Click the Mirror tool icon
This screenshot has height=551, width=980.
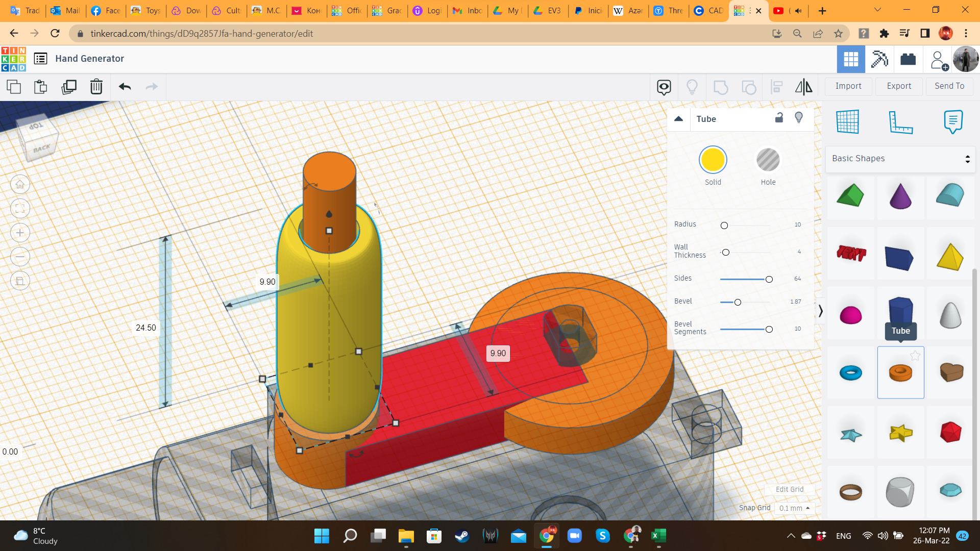tap(803, 87)
